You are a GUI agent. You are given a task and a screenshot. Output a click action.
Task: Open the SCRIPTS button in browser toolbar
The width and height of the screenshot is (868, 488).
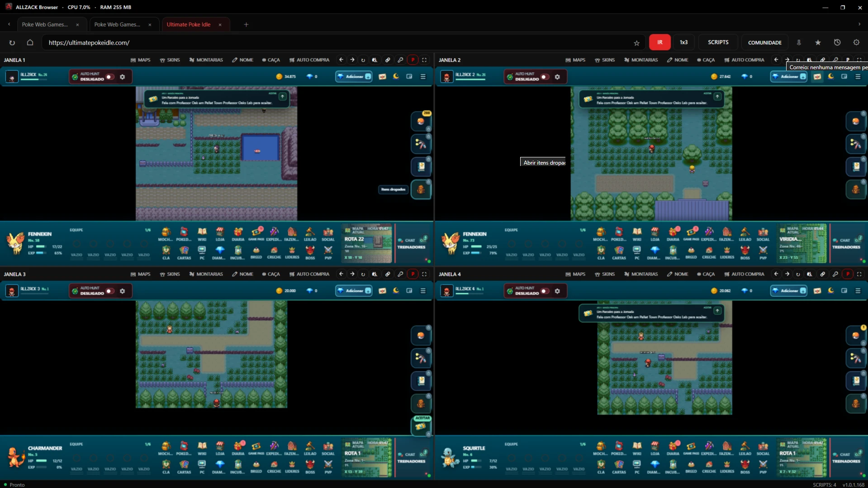[x=718, y=42]
